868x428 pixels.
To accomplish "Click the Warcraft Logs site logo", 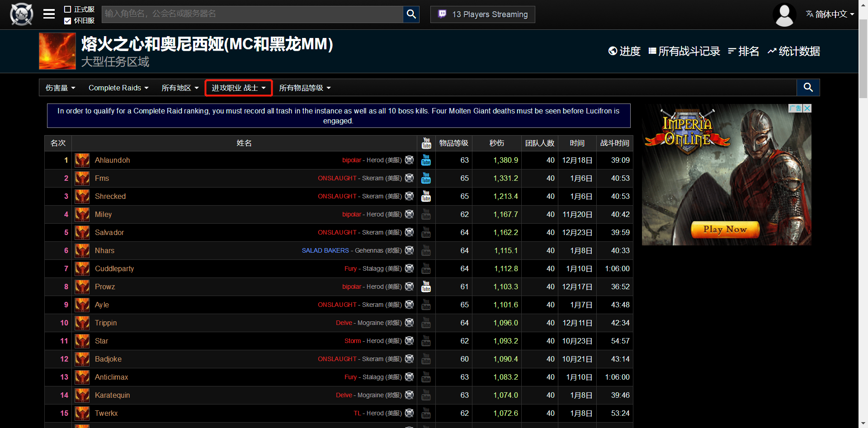I will point(21,14).
